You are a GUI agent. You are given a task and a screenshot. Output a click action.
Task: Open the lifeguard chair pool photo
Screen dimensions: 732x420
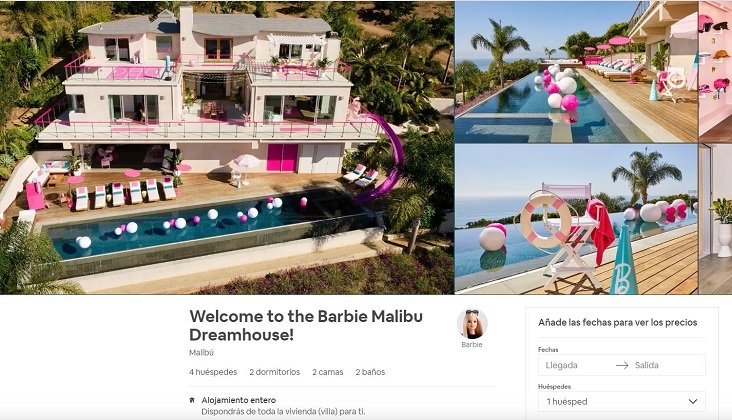tap(576, 219)
